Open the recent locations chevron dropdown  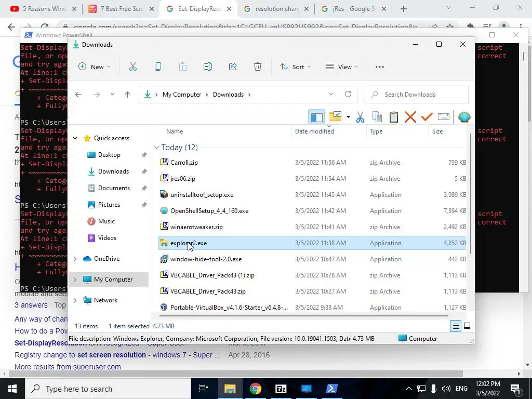(x=112, y=95)
